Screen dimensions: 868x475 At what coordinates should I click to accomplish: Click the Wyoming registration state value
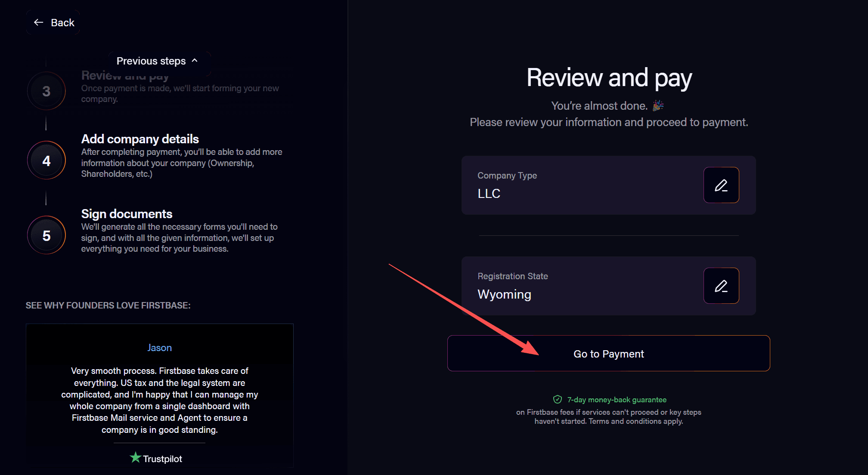coord(504,294)
